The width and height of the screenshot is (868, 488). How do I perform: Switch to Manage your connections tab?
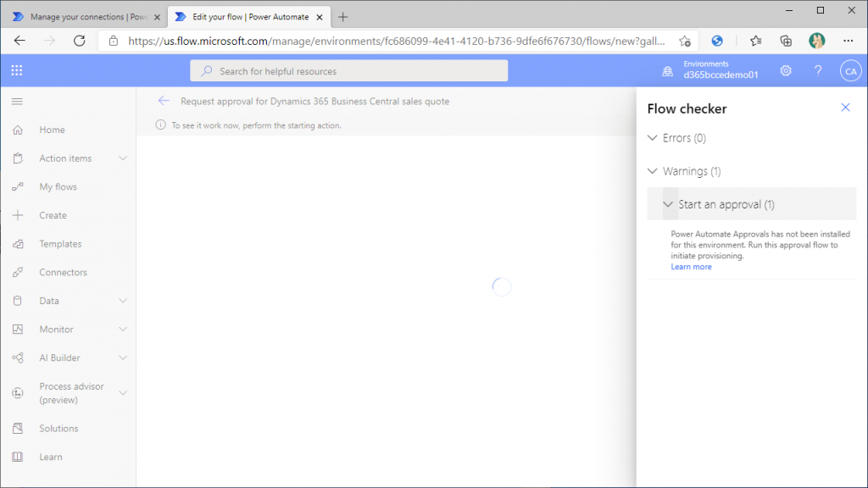[x=83, y=17]
